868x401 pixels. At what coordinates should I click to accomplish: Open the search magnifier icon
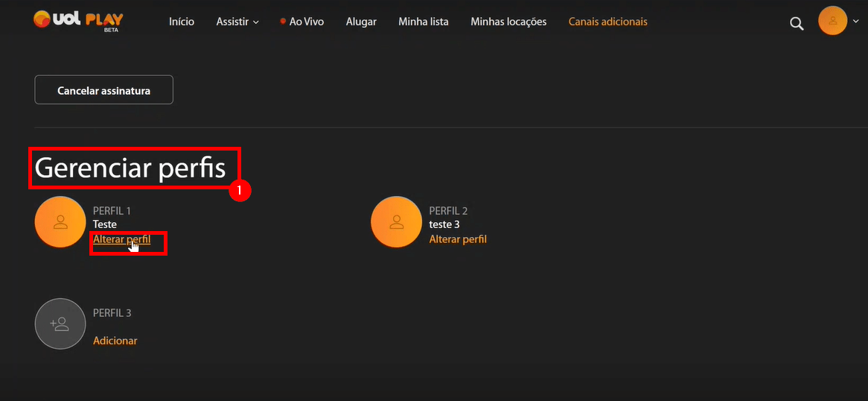pyautogui.click(x=797, y=23)
